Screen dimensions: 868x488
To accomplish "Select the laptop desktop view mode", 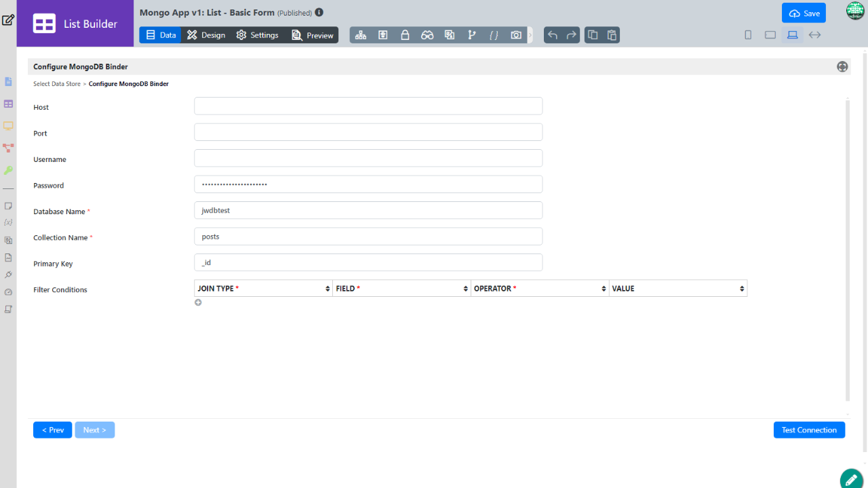I will tap(792, 35).
